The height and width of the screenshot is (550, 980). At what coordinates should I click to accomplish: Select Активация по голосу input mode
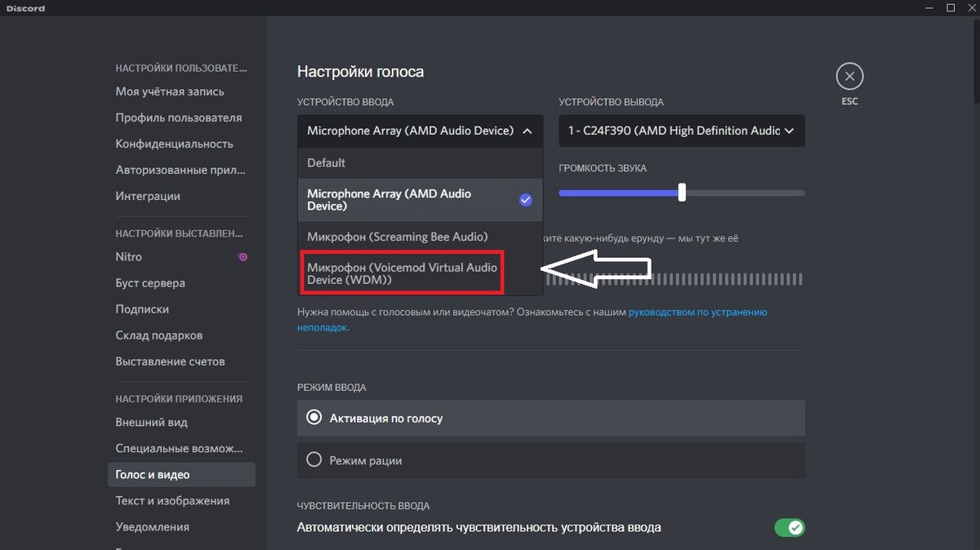click(551, 418)
